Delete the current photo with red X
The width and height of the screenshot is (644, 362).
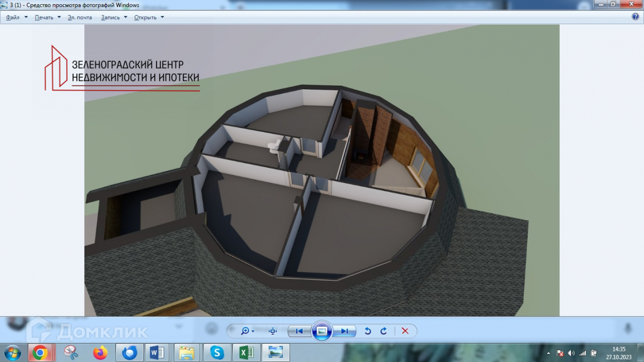pyautogui.click(x=405, y=331)
